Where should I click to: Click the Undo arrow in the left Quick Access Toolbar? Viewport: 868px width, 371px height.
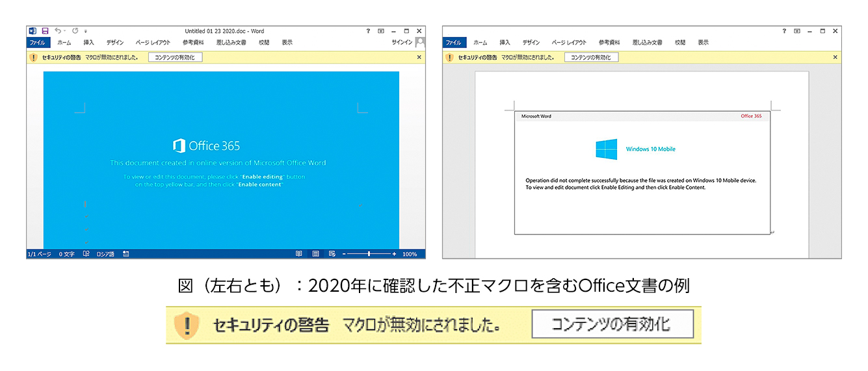point(58,31)
